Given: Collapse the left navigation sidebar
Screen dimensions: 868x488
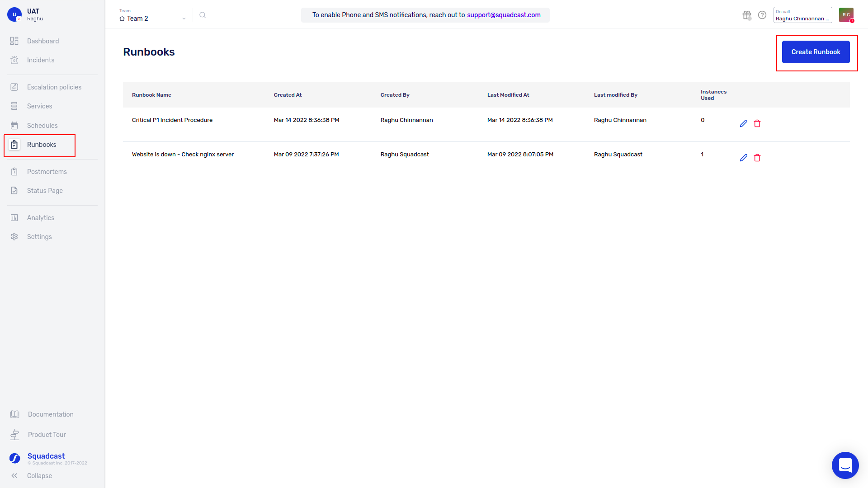Looking at the screenshot, I should 39,475.
